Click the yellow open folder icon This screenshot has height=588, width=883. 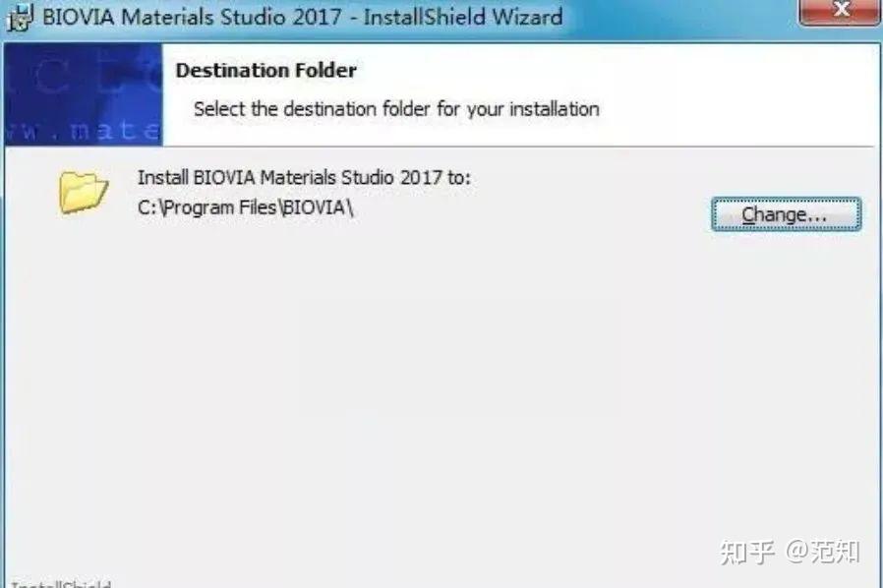[84, 193]
